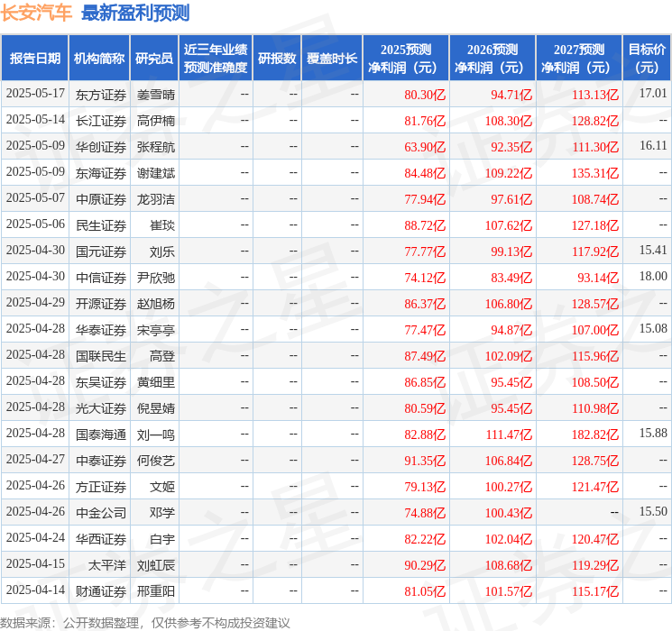Screen dimensions: 672x631
Task: Click target price 15.50
Action: pos(653,511)
